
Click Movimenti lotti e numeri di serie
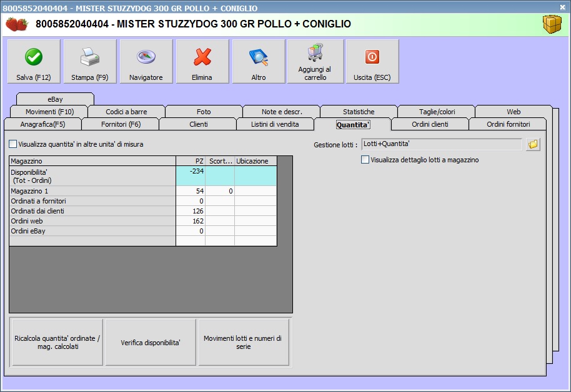(x=243, y=342)
